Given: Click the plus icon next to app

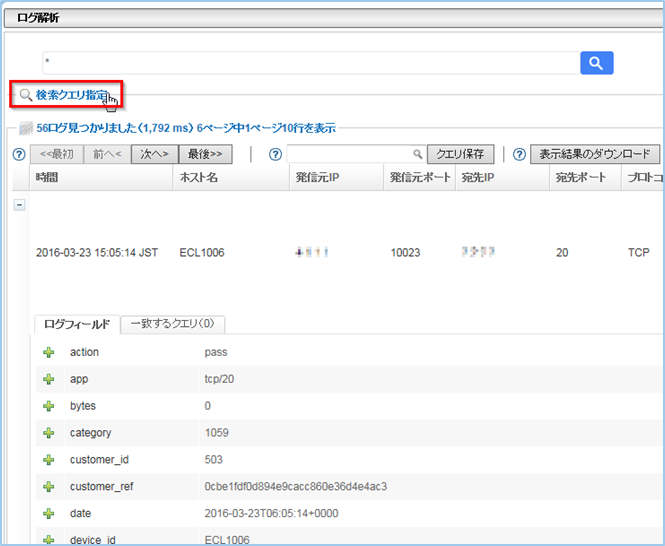Looking at the screenshot, I should 48,379.
